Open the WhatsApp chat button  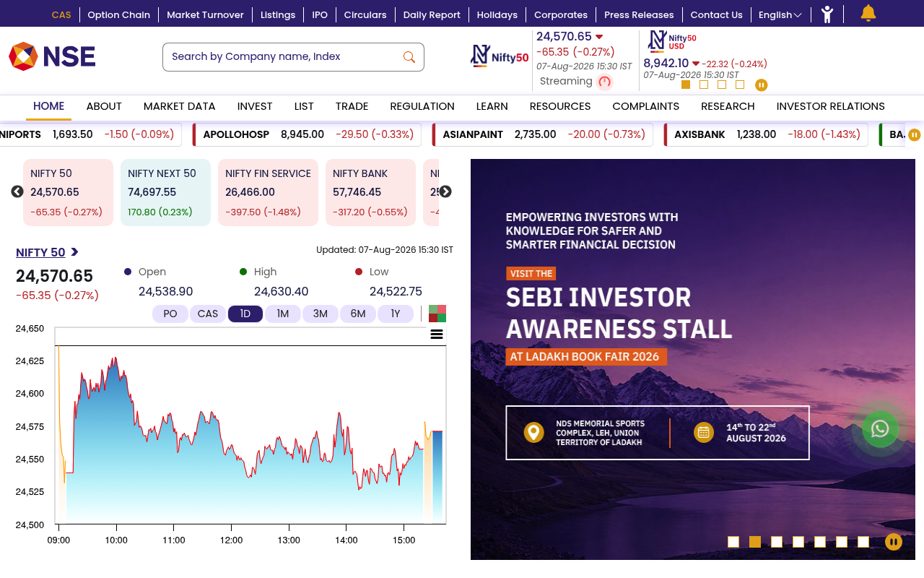[x=880, y=429]
